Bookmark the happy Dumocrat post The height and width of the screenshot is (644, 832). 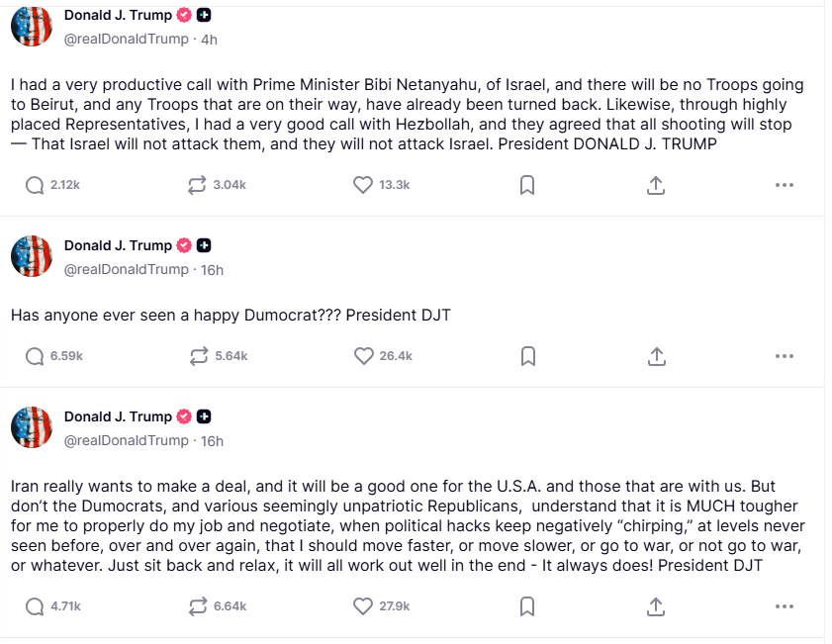tap(528, 356)
